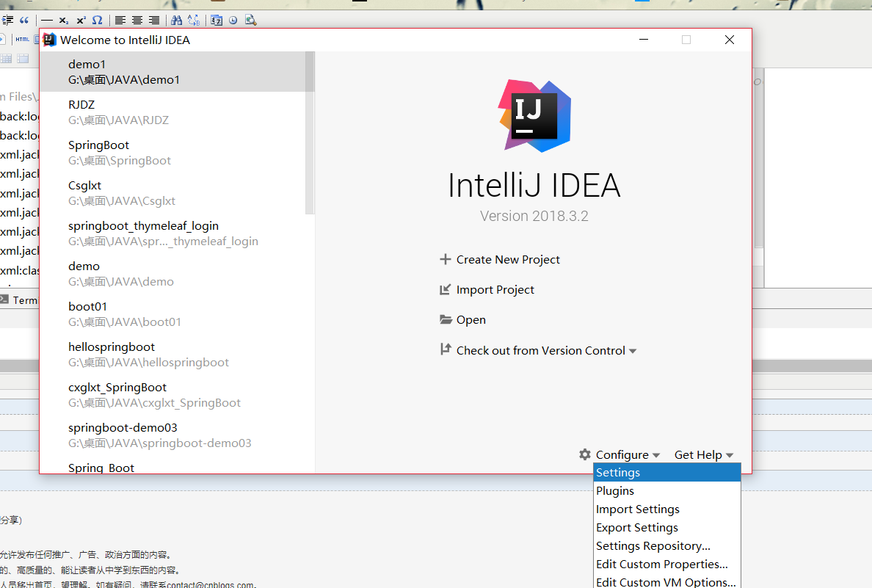Close the Welcome to IntelliJ IDEA window

pos(729,40)
